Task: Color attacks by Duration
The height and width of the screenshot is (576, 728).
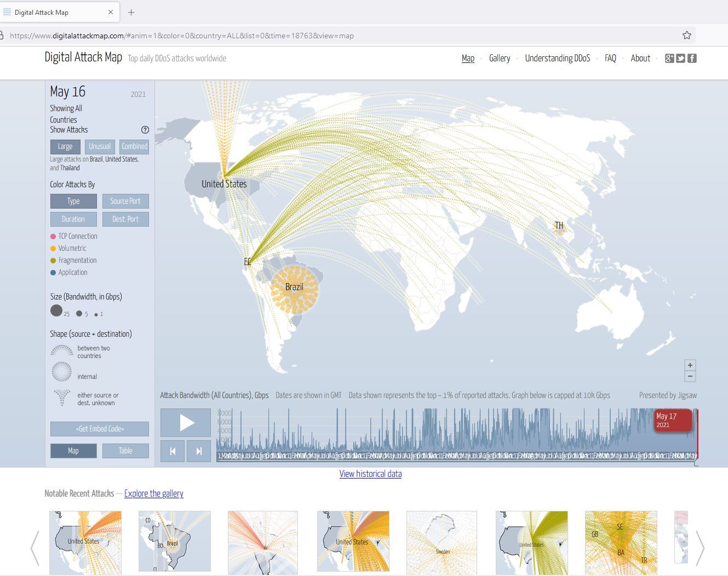Action: (73, 219)
